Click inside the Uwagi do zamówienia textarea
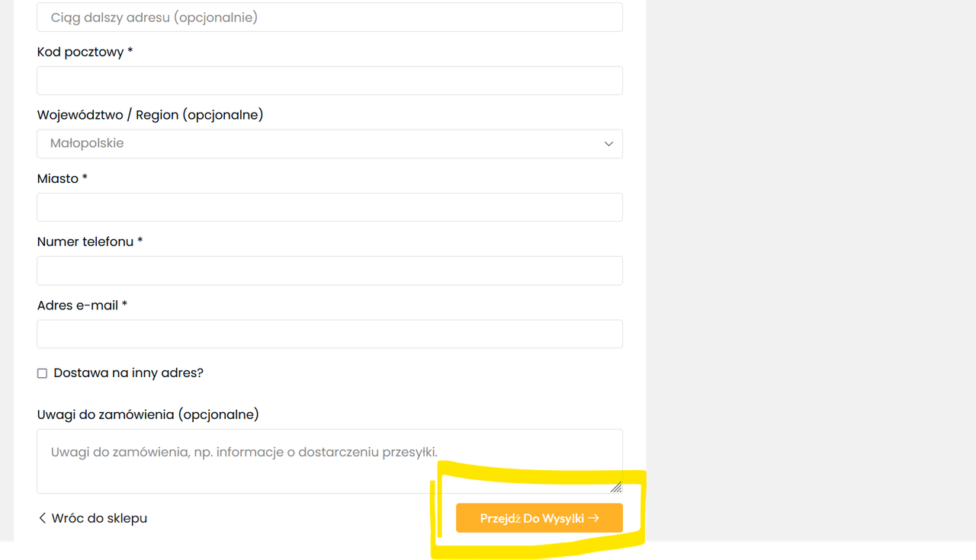Image resolution: width=976 pixels, height=560 pixels. 329,461
